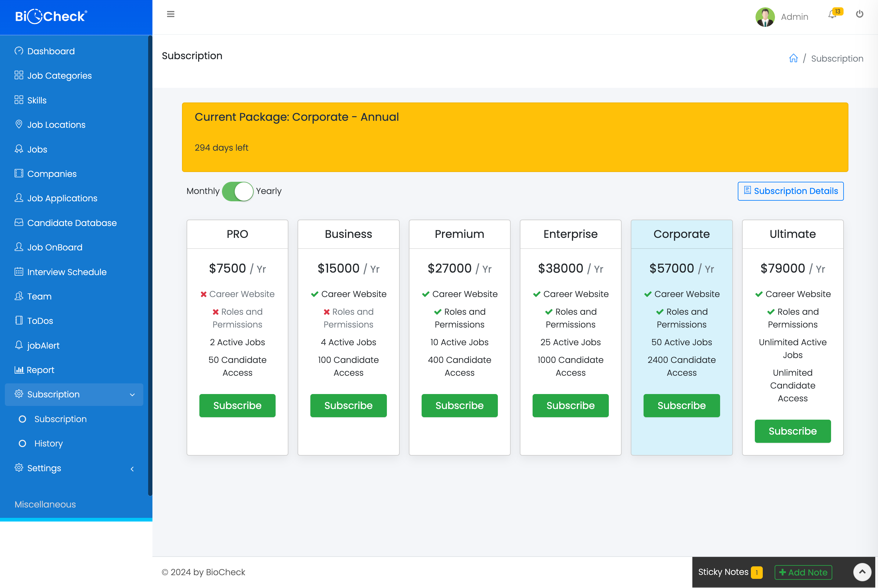
Task: Click the Add Note button
Action: coord(803,572)
